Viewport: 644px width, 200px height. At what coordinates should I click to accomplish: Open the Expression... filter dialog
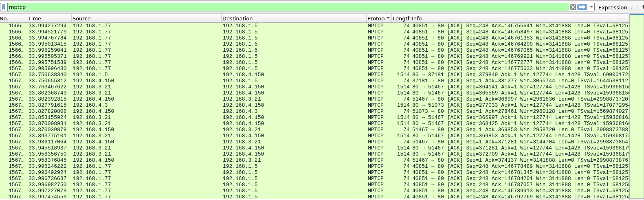coord(615,7)
